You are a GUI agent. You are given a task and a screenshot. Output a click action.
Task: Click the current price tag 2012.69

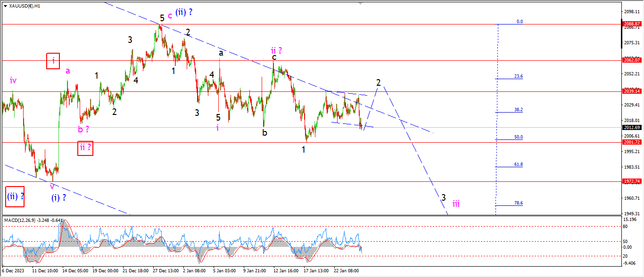[x=631, y=127]
